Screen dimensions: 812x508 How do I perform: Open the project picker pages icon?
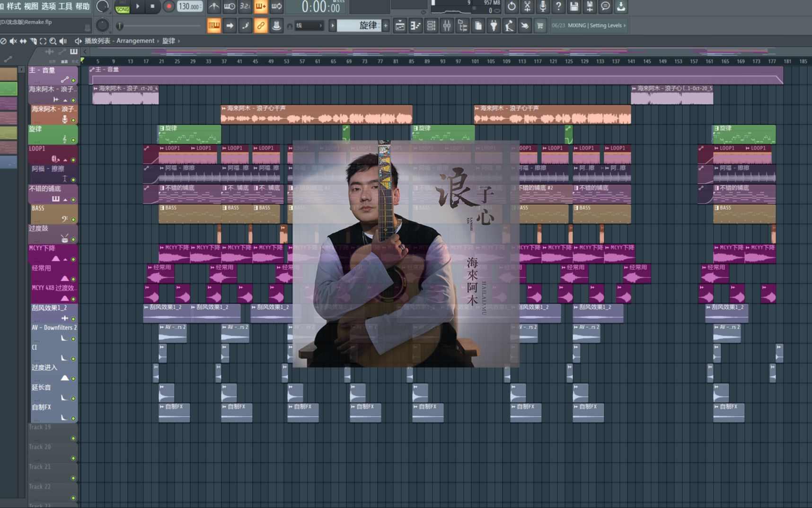(x=478, y=26)
